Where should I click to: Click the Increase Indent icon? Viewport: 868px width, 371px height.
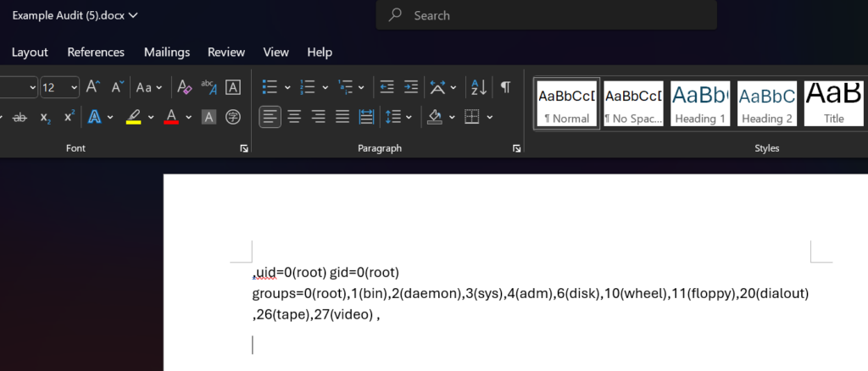coord(411,86)
